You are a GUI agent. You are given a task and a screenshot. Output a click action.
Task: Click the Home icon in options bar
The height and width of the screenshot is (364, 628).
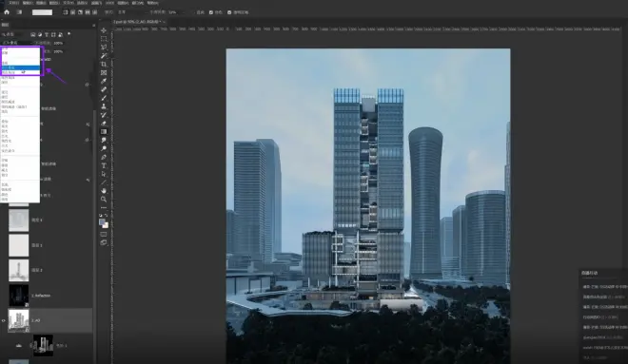(7, 12)
